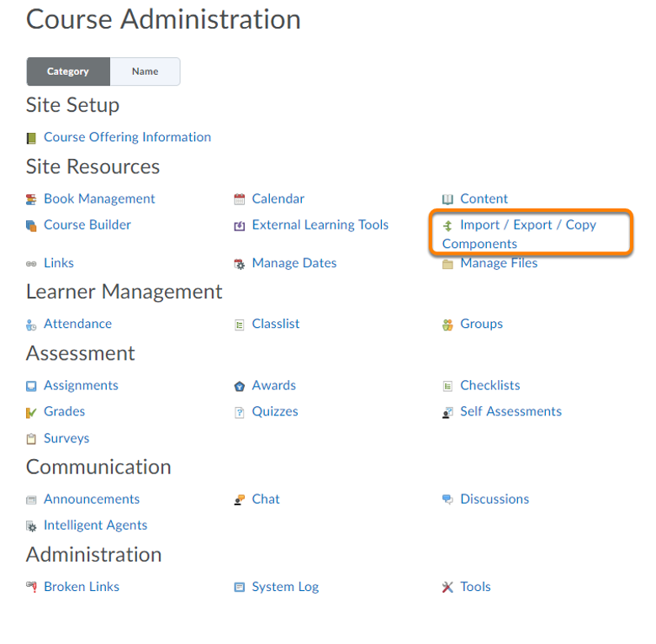
Task: Open External Learning Tools
Action: click(320, 225)
